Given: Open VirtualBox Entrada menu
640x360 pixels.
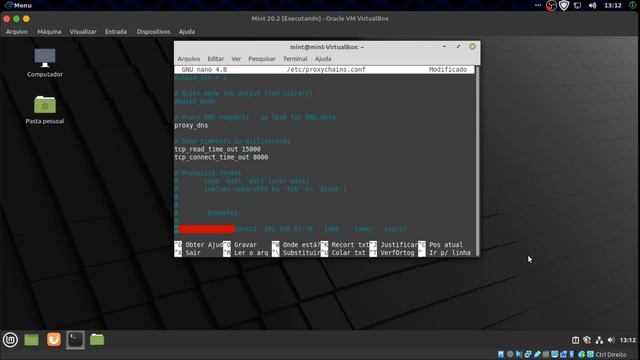Looking at the screenshot, I should 116,31.
